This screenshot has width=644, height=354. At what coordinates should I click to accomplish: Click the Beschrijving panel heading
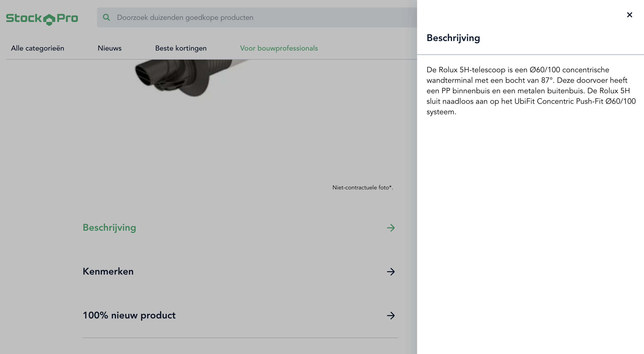click(453, 38)
